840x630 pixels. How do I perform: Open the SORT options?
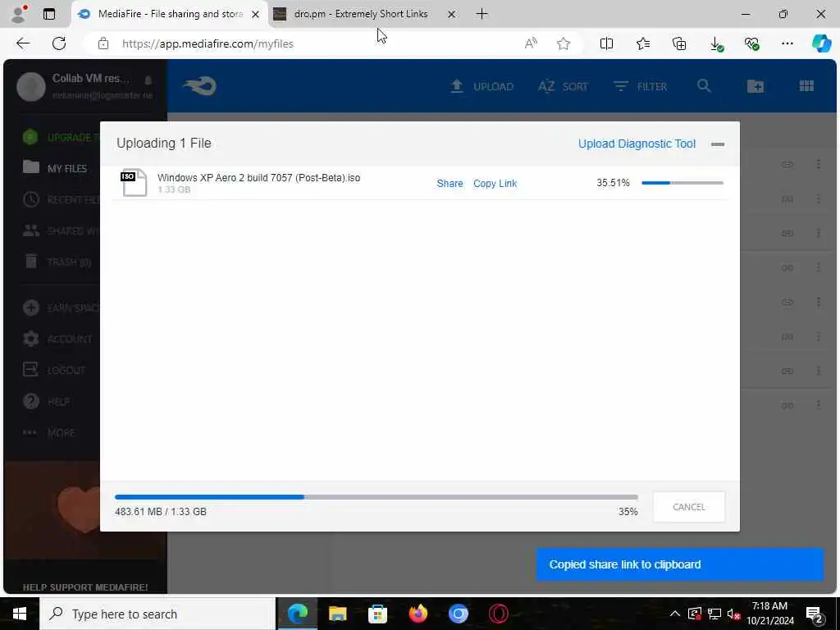tap(563, 86)
